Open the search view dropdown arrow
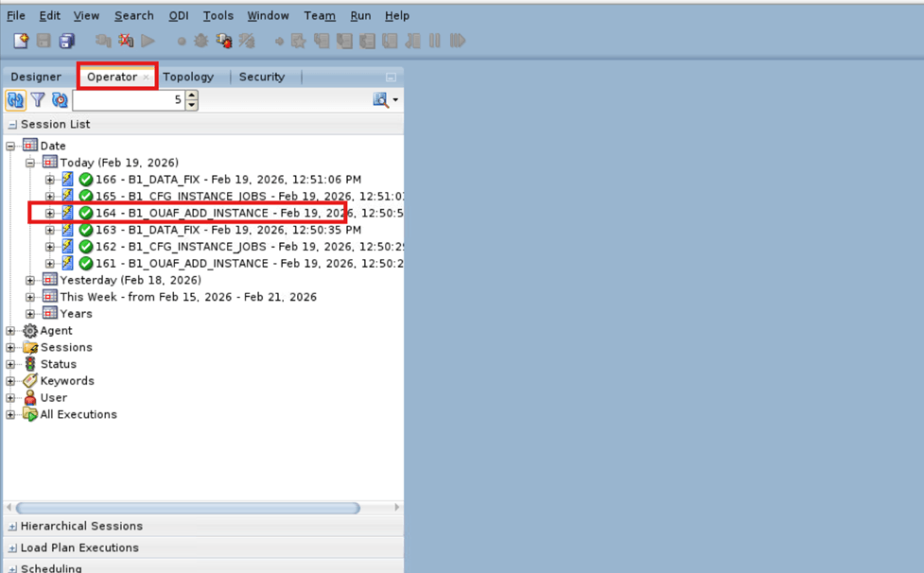This screenshot has height=573, width=924. click(394, 99)
